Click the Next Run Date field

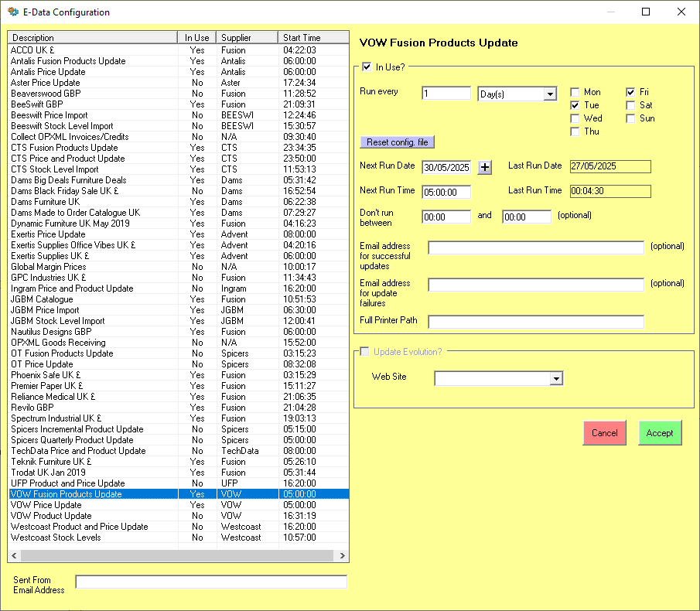point(446,167)
